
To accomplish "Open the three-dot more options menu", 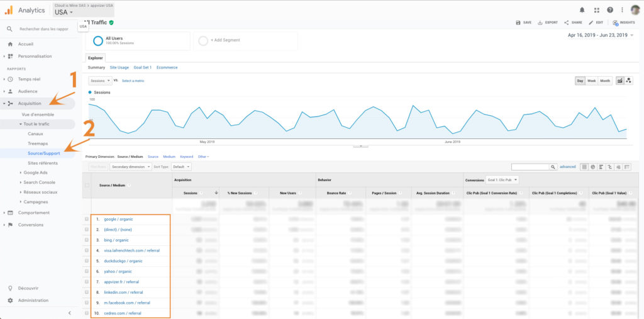I will (x=623, y=10).
